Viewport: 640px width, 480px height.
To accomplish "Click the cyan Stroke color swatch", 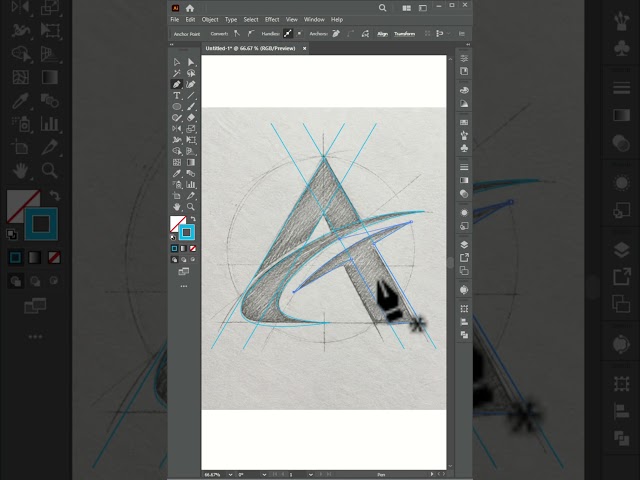I will click(x=187, y=233).
